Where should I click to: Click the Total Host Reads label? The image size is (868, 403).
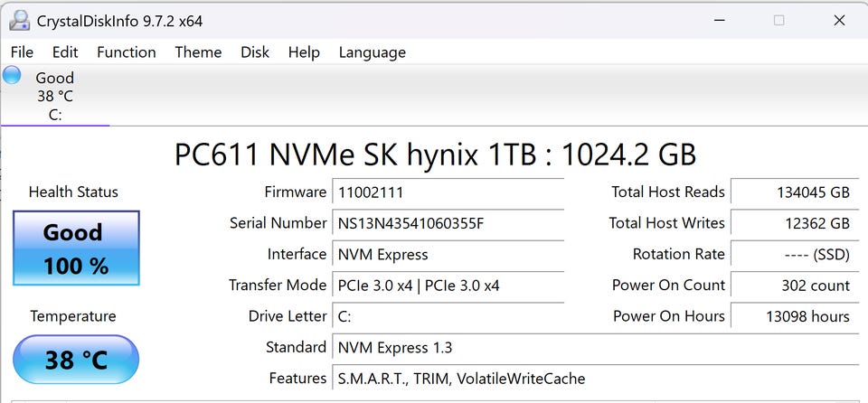coord(668,192)
